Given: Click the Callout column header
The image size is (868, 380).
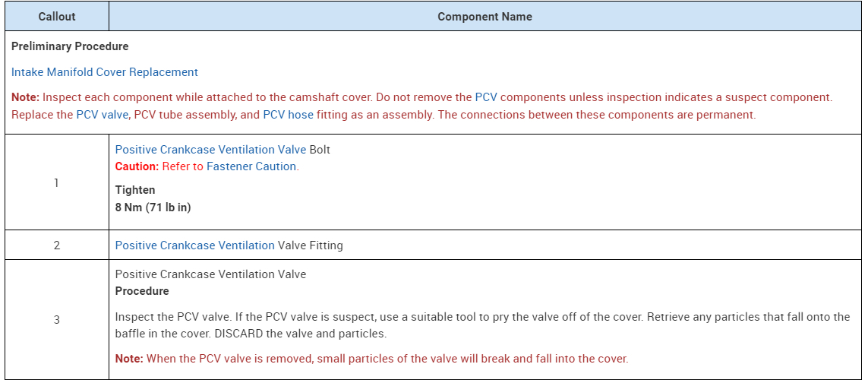Looking at the screenshot, I should (x=56, y=17).
